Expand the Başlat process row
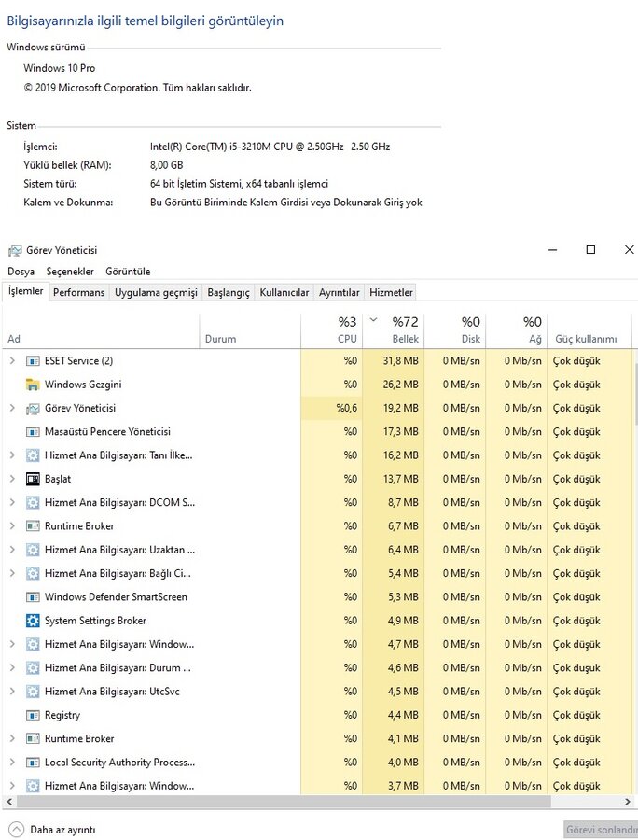This screenshot has height=840, width=638. coord(12,479)
